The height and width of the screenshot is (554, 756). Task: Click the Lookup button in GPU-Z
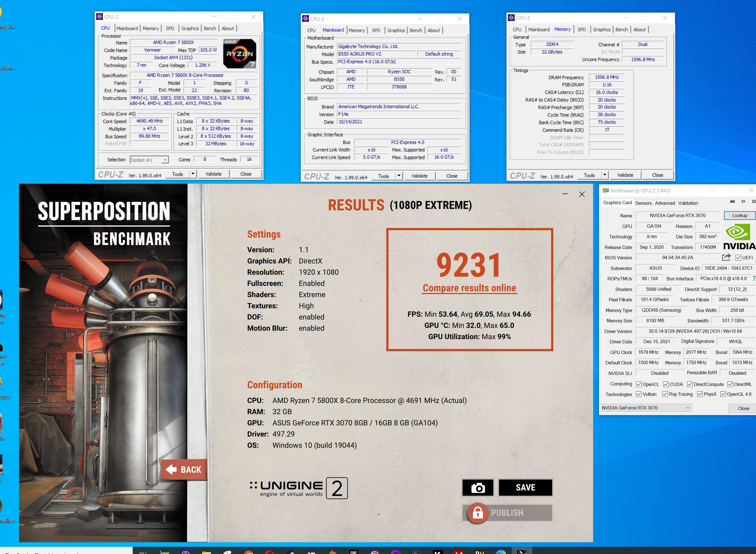[739, 215]
